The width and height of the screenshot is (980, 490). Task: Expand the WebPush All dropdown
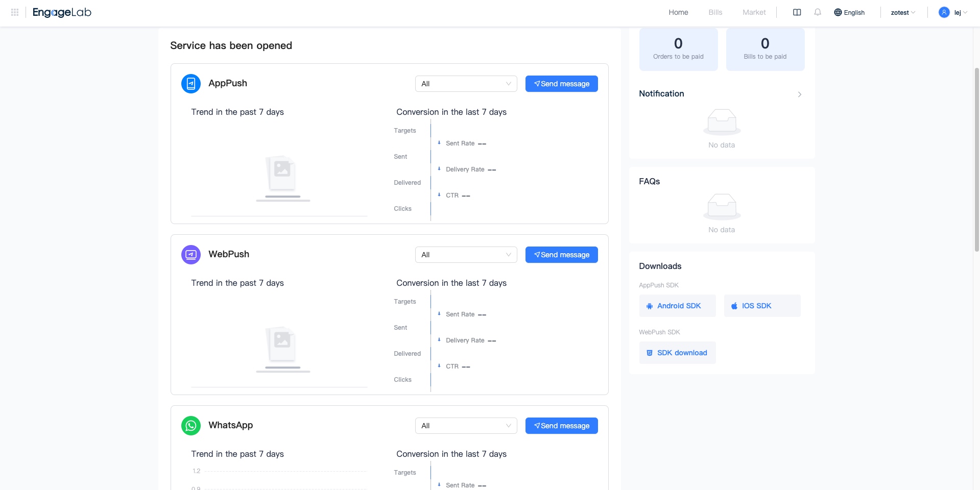pyautogui.click(x=466, y=255)
